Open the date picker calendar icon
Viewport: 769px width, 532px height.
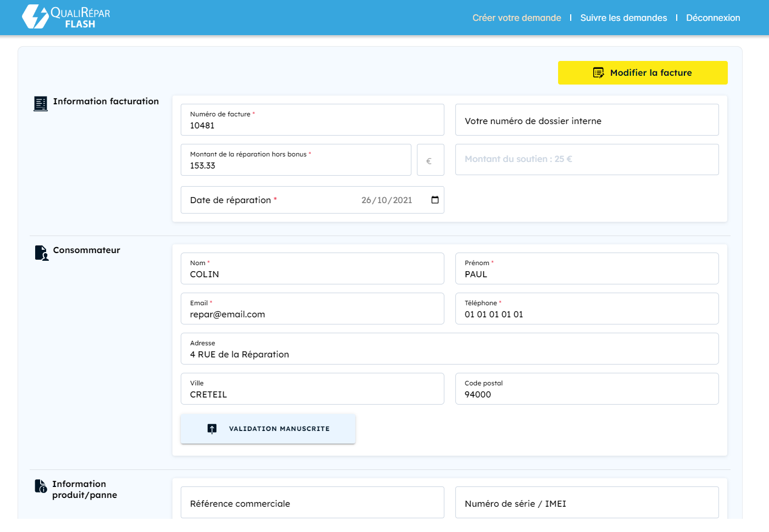click(435, 200)
